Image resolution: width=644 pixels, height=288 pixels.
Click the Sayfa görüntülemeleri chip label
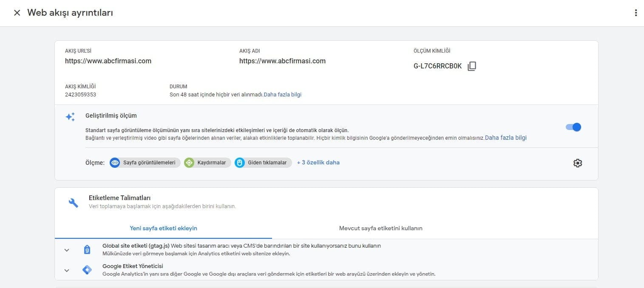[x=149, y=163]
